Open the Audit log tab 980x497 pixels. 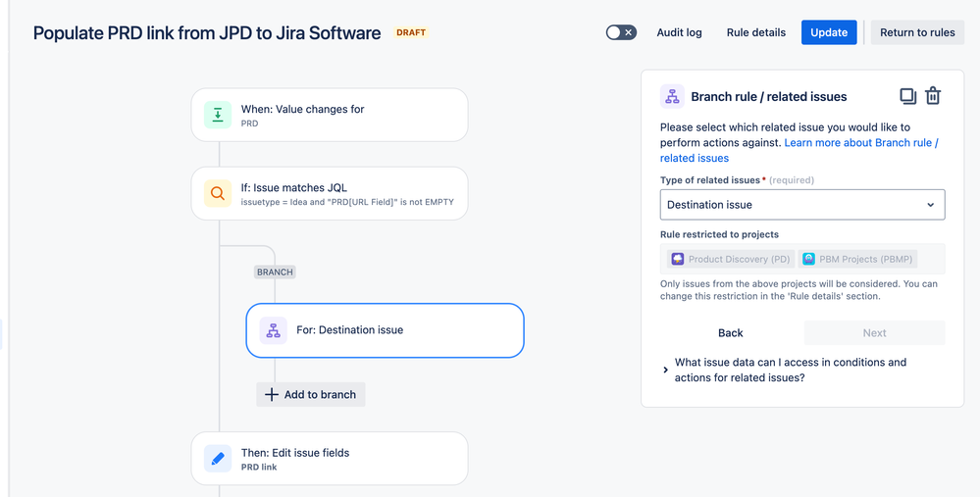(679, 32)
